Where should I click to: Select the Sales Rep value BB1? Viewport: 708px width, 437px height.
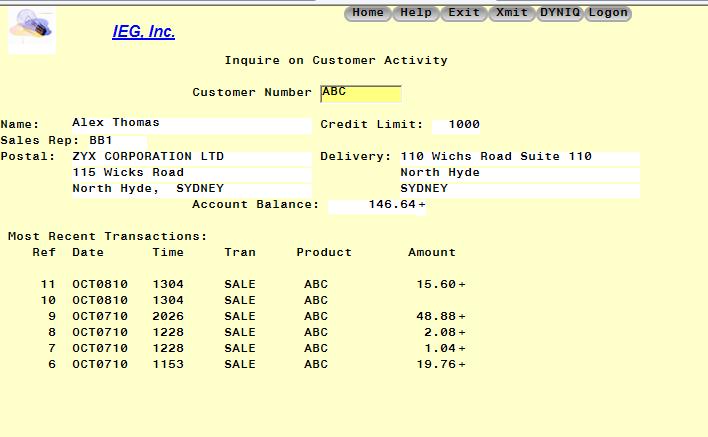pyautogui.click(x=101, y=141)
